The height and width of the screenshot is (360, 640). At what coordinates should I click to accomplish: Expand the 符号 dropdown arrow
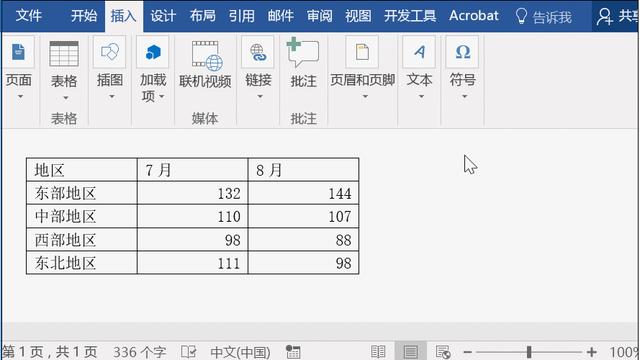point(464,97)
